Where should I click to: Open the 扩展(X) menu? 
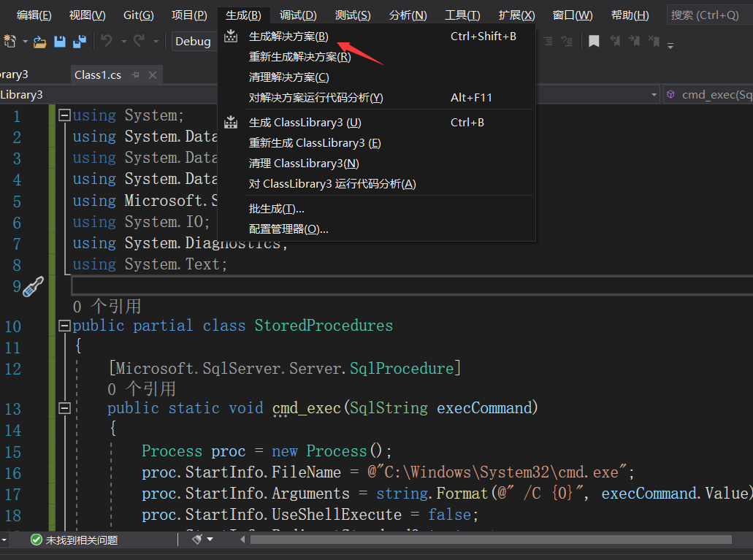pyautogui.click(x=516, y=15)
